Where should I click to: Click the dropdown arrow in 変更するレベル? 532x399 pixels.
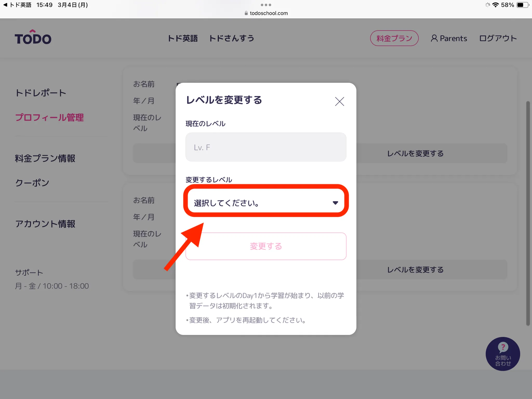[335, 203]
